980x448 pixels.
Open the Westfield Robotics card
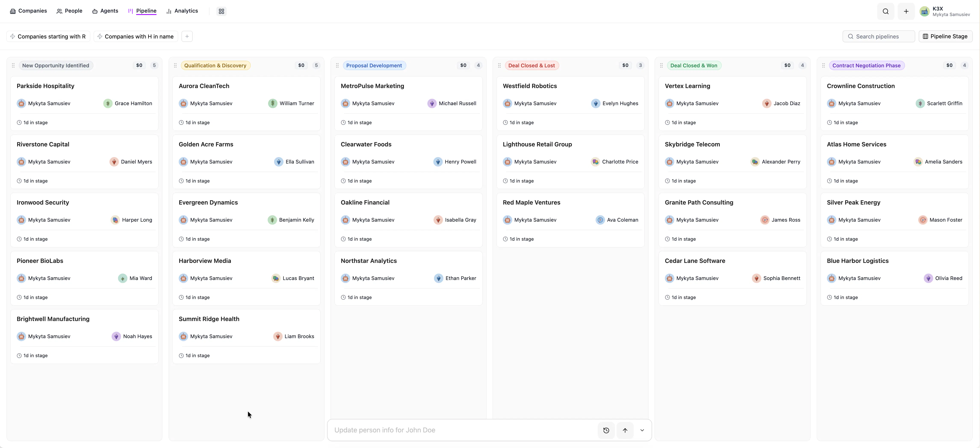(571, 104)
